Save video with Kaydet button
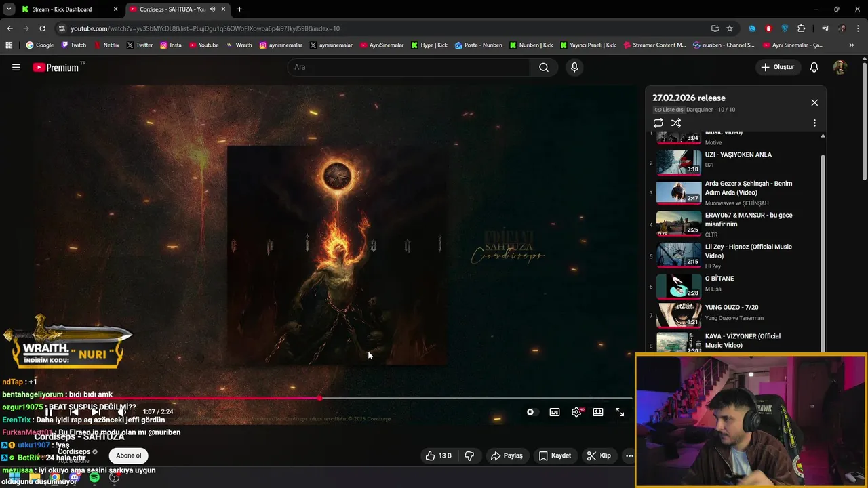The height and width of the screenshot is (488, 868). [x=555, y=455]
